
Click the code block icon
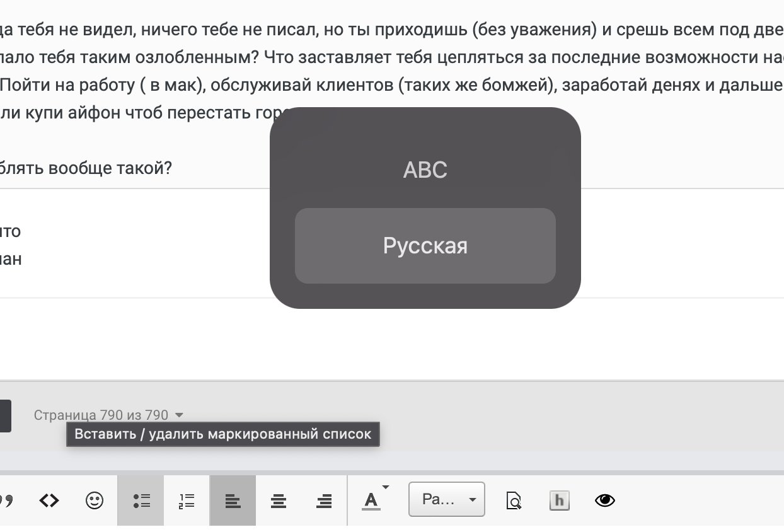tap(49, 500)
